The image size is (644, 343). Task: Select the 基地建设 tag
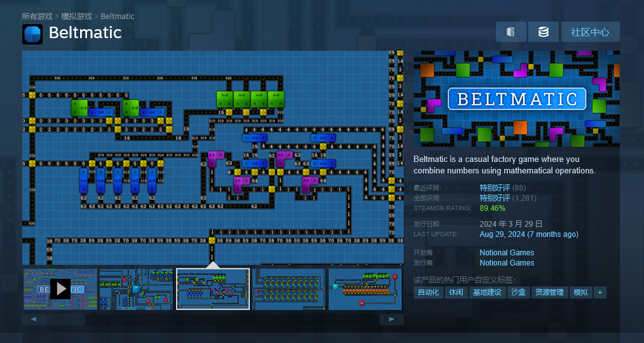pyautogui.click(x=486, y=293)
